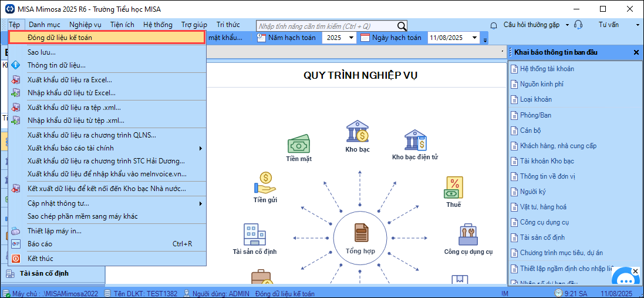Click the Kết xuất Kho bạc Nhà nước icon

[x=16, y=189]
